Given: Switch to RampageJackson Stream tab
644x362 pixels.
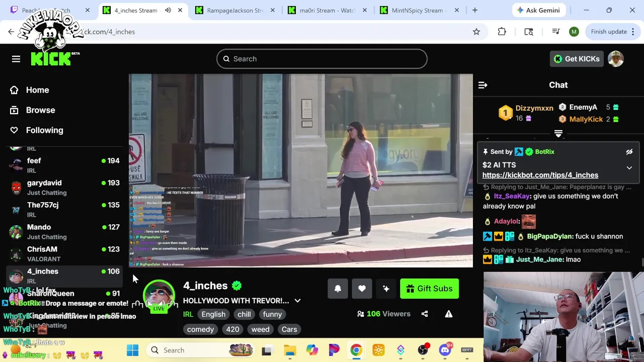Looking at the screenshot, I should click(x=234, y=10).
